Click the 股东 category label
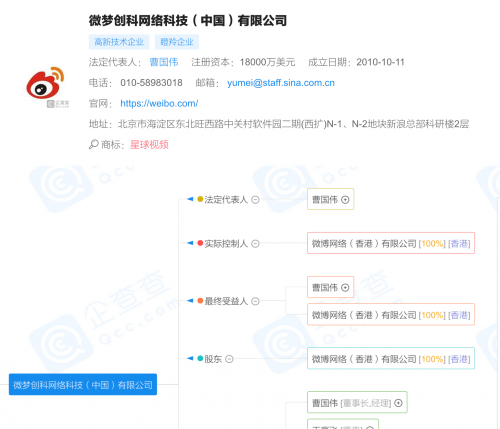Image resolution: width=500 pixels, height=429 pixels. pyautogui.click(x=213, y=359)
